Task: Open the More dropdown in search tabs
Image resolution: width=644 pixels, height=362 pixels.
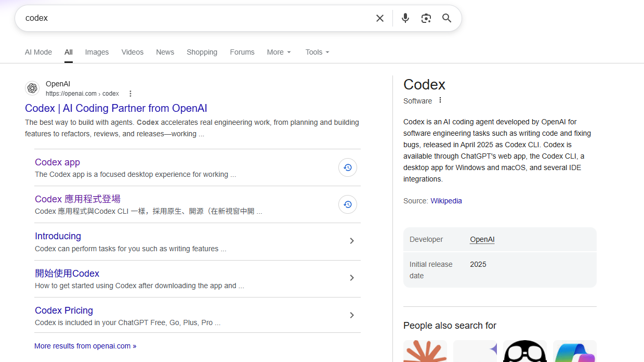Action: [279, 52]
